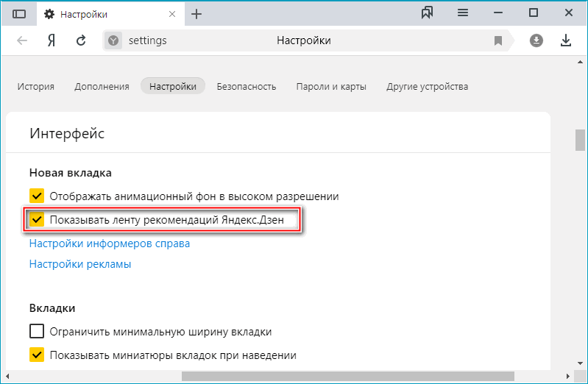Open Настройки информеров справа link
Screen dimensions: 588x384
pos(110,243)
